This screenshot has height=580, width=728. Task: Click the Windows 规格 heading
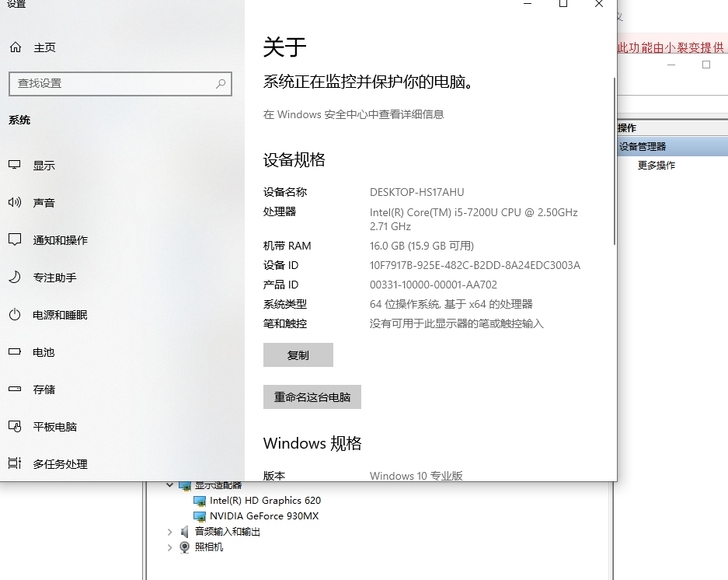click(x=312, y=443)
